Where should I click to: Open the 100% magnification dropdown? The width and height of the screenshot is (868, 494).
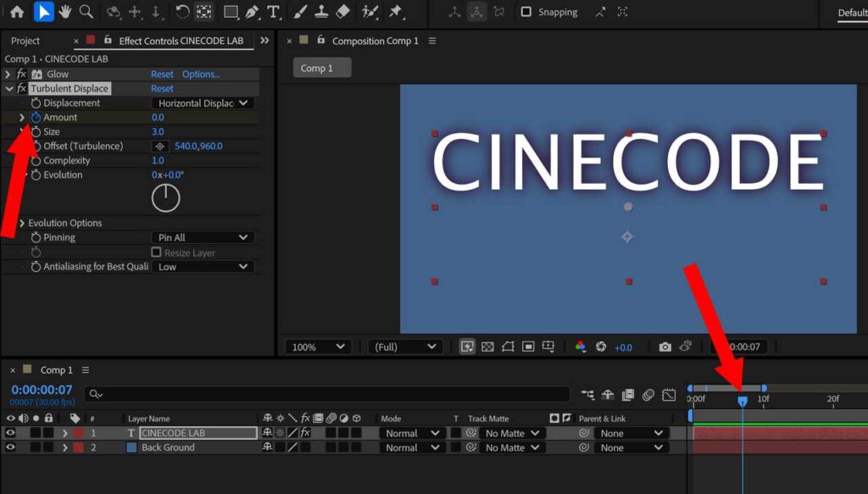318,347
